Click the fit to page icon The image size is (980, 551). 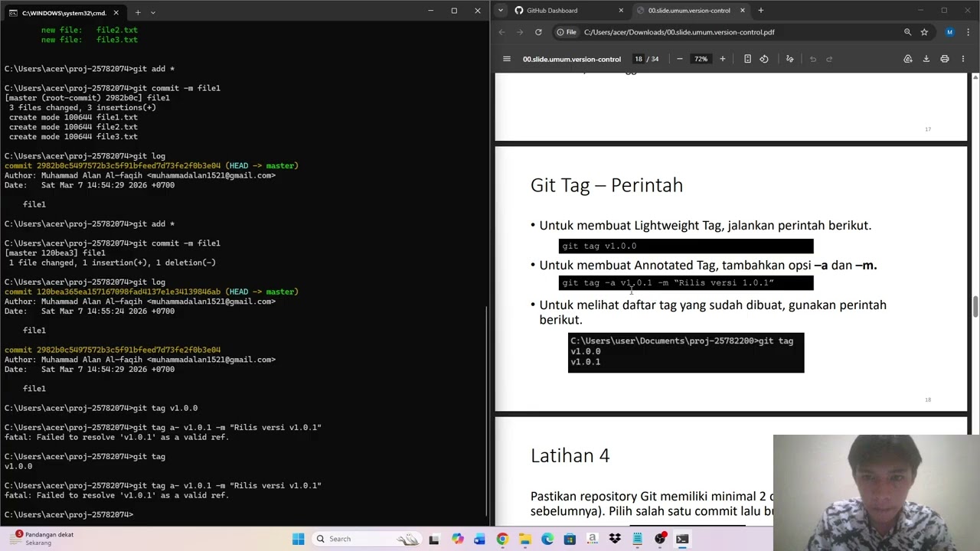point(747,59)
